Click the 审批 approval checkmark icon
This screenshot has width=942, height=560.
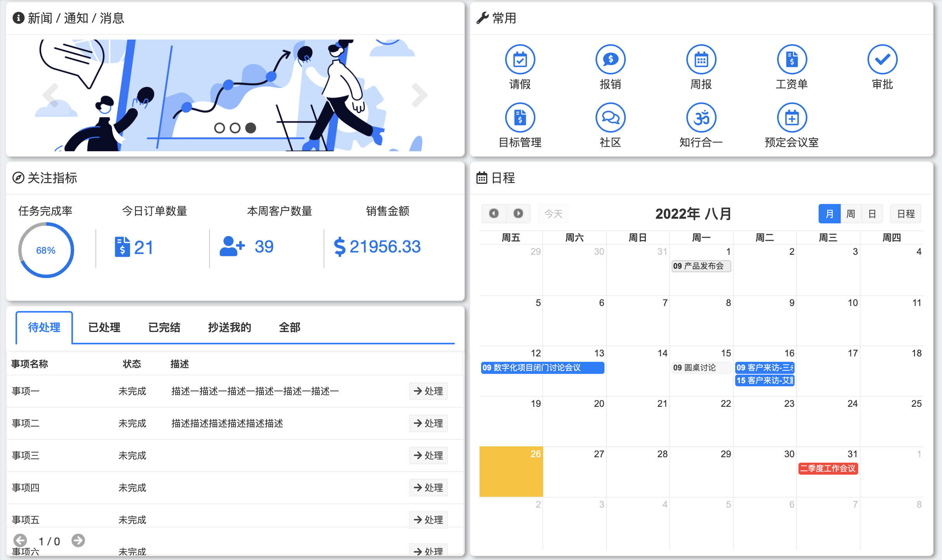click(882, 60)
